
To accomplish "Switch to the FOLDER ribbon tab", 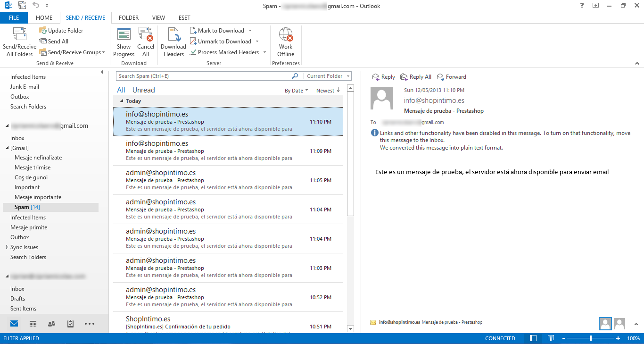I will pos(129,18).
